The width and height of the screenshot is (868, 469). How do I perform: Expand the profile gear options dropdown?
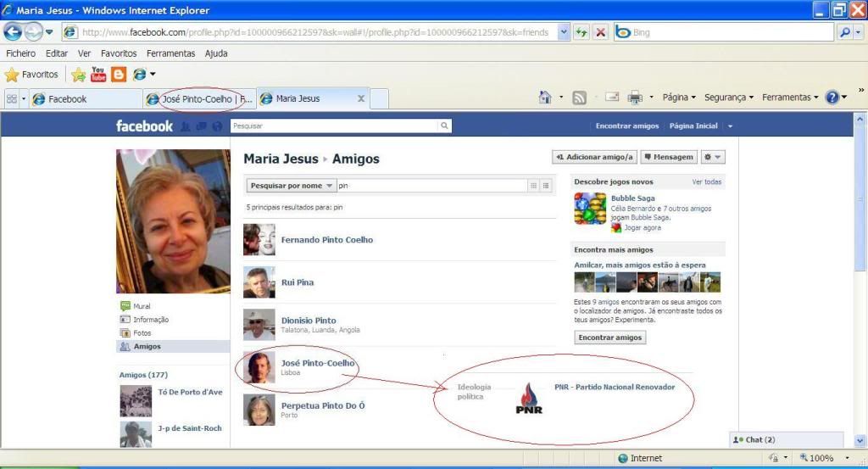click(x=713, y=157)
